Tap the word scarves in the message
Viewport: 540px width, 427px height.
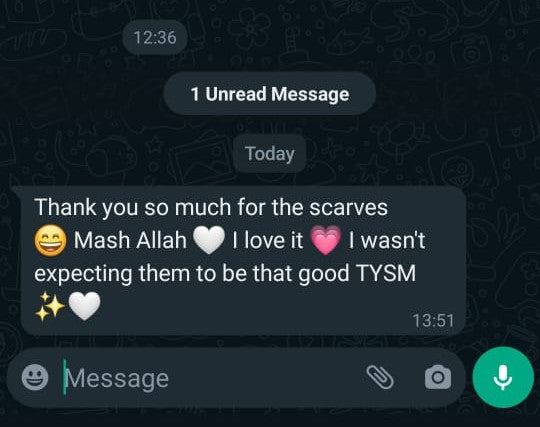tap(348, 207)
